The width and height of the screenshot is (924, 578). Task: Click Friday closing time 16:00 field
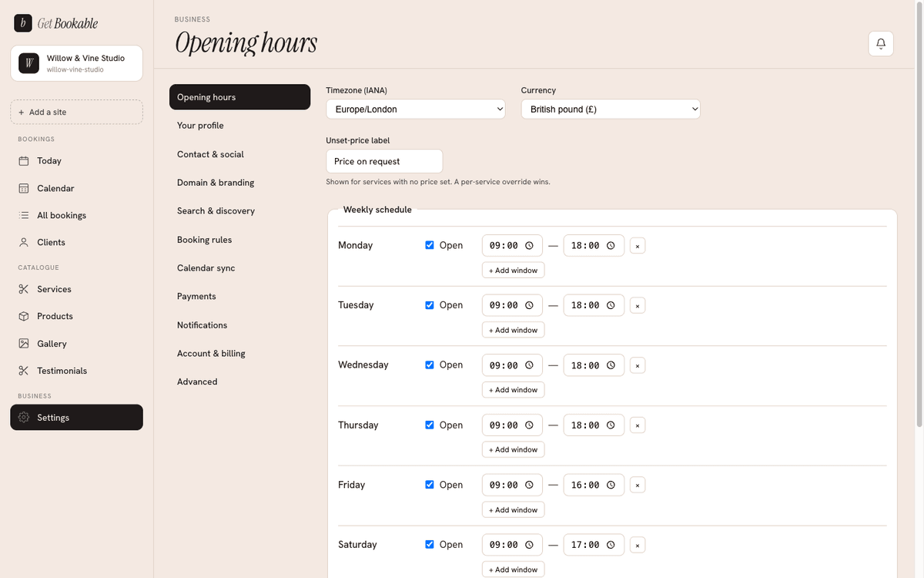[x=594, y=485]
